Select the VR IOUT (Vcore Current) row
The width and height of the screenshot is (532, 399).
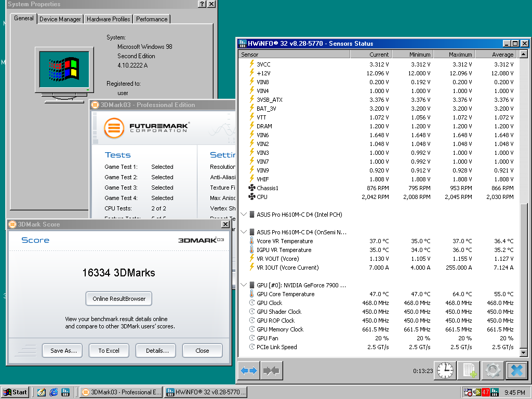click(x=379, y=268)
